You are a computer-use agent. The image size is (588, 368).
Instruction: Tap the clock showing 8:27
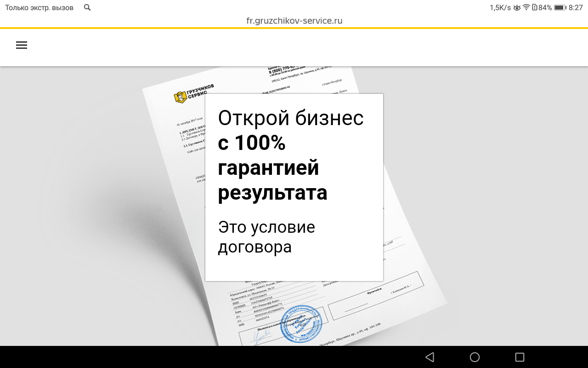576,7
